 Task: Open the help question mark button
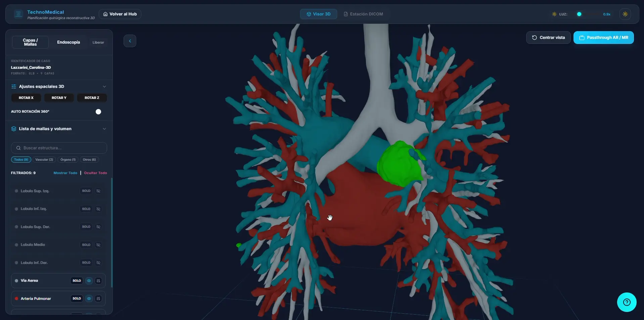pos(627,302)
